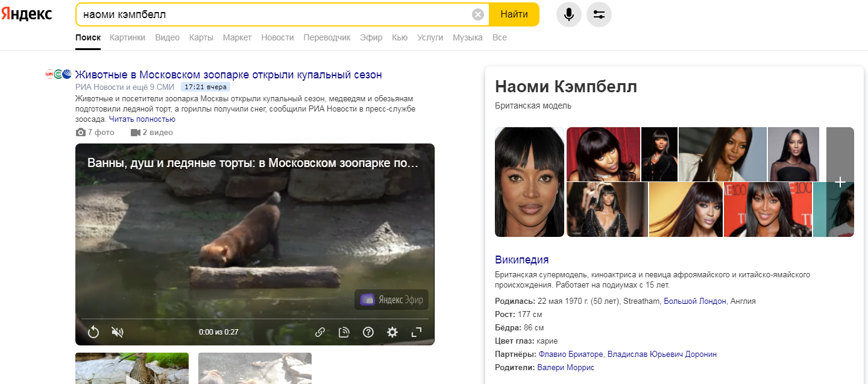The height and width of the screenshot is (384, 868).
Task: Open Валери Моррис link
Action: click(566, 367)
